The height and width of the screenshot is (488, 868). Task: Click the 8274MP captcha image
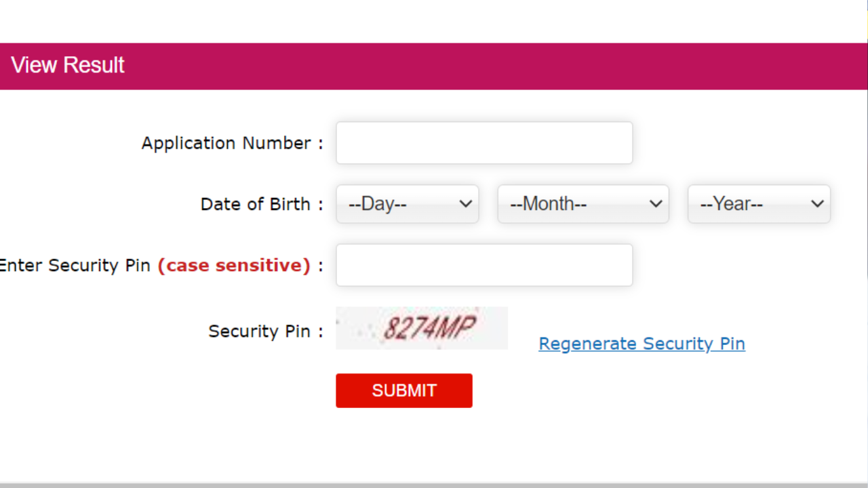point(421,328)
